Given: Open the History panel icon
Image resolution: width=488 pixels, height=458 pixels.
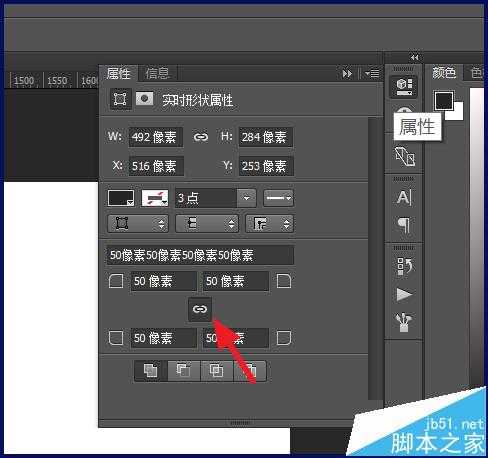Looking at the screenshot, I should (404, 266).
